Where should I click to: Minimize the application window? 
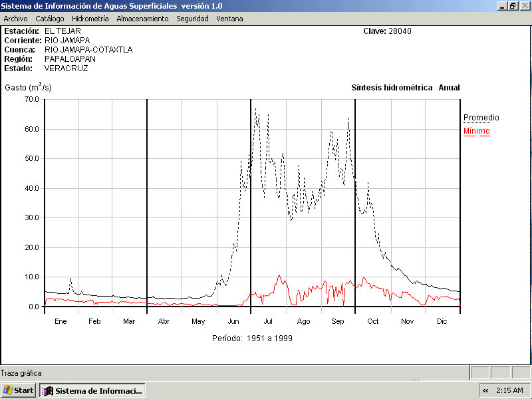tap(501, 5)
